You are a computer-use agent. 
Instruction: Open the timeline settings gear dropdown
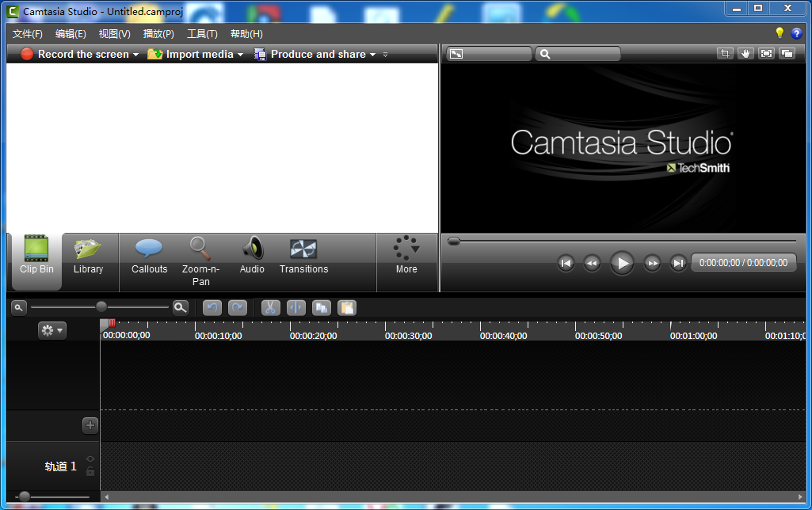[x=52, y=330]
